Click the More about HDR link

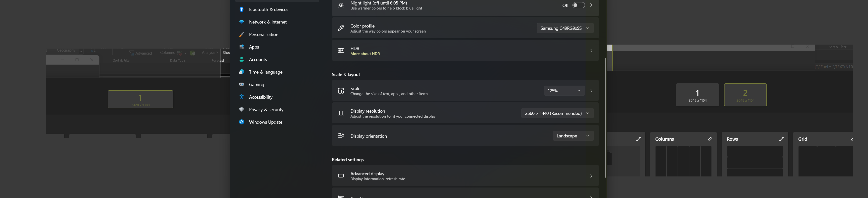[365, 54]
